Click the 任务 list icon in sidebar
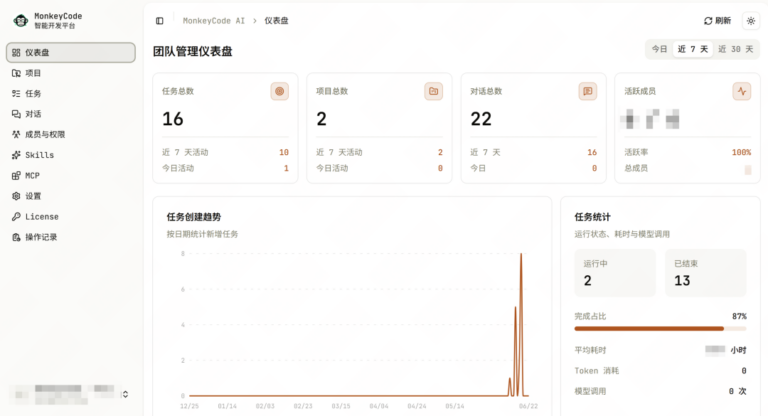Image resolution: width=768 pixels, height=416 pixels. coord(16,94)
